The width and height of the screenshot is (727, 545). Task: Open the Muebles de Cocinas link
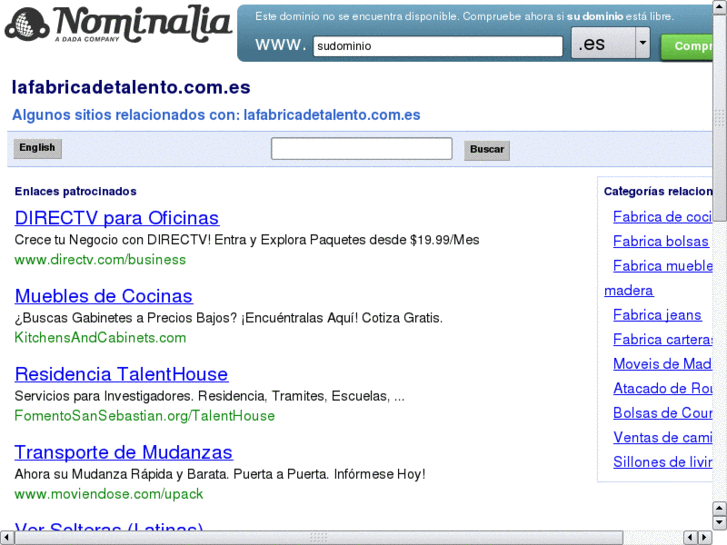[x=104, y=296]
